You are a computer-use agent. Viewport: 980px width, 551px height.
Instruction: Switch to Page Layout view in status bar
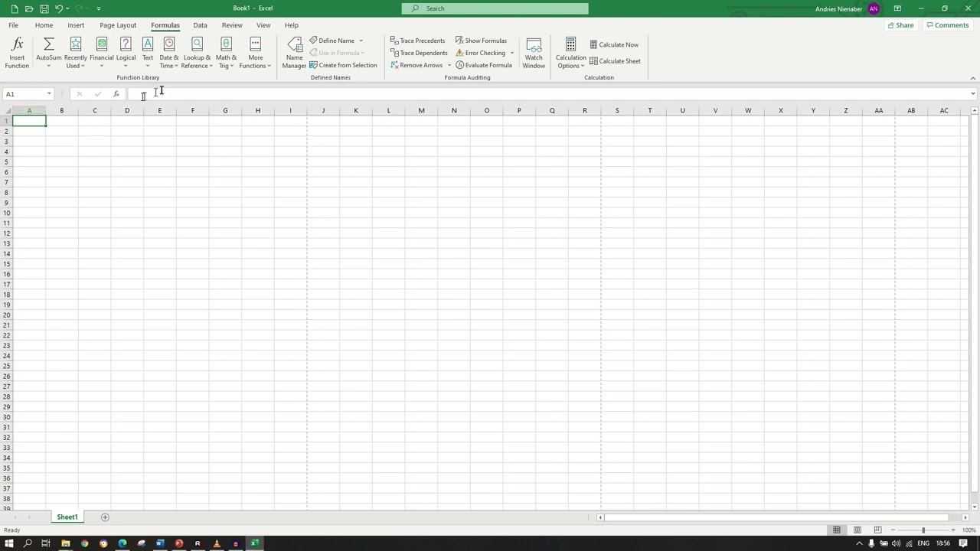pos(857,530)
